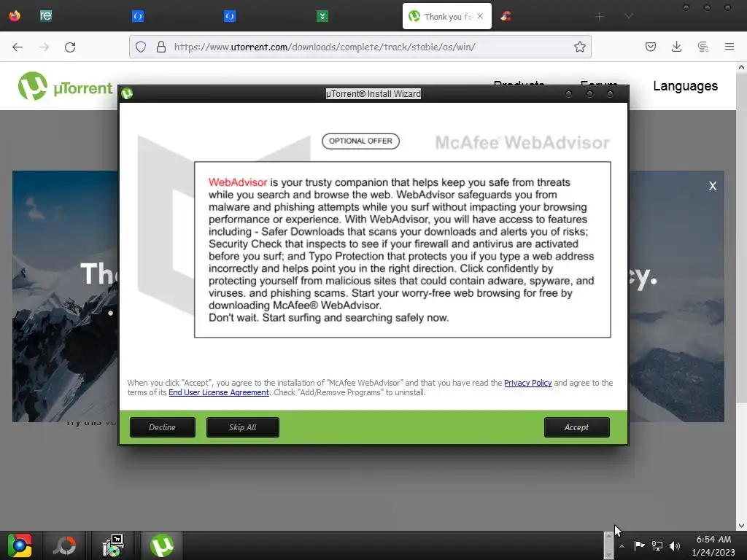Click the Firefox logo icon
This screenshot has width=747, height=560.
point(15,16)
